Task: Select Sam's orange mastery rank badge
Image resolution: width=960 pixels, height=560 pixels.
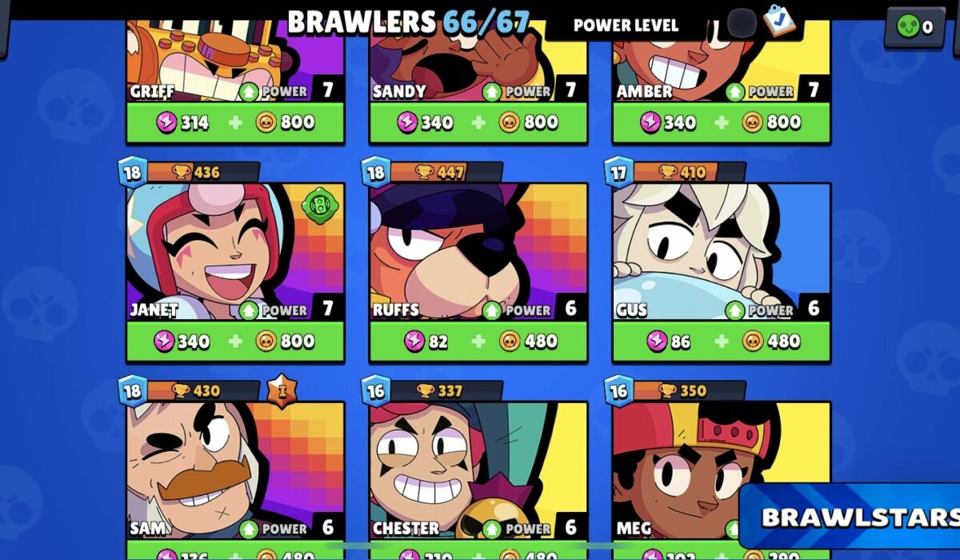Action: pos(281,391)
